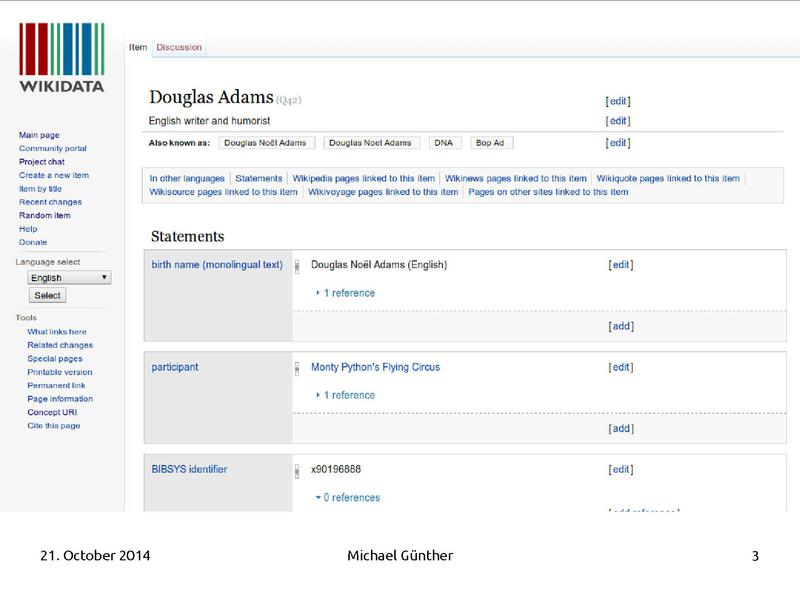Click the Donate link
The width and height of the screenshot is (800, 600).
click(x=33, y=242)
